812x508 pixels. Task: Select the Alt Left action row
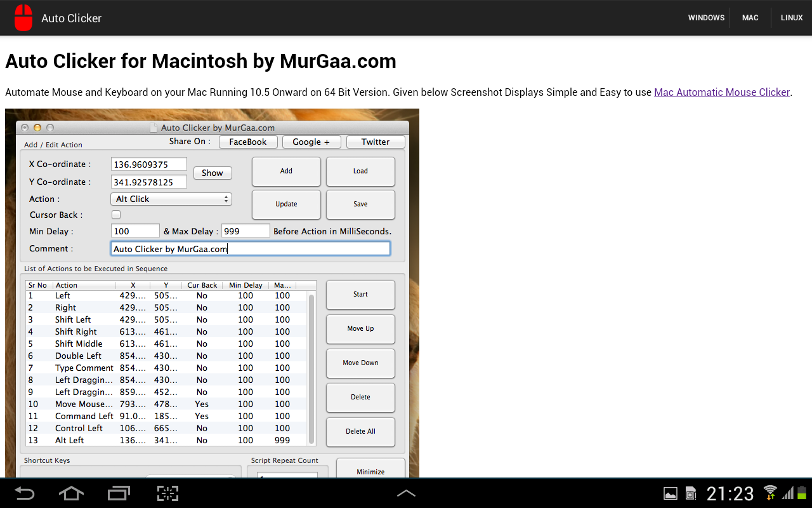coord(167,441)
